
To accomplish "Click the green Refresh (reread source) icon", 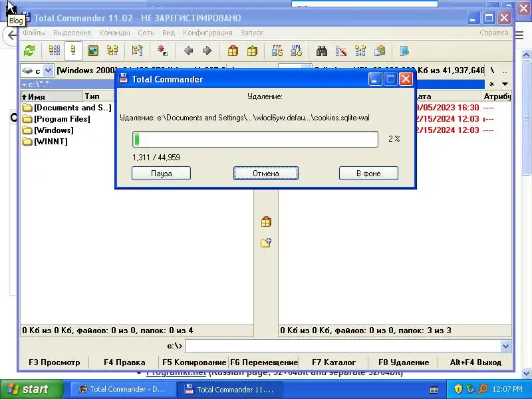I will (x=29, y=51).
